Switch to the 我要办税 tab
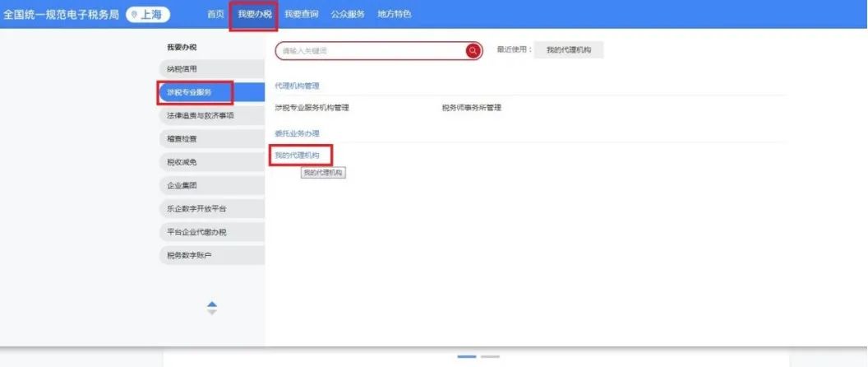This screenshot has height=367, width=868. pyautogui.click(x=254, y=14)
